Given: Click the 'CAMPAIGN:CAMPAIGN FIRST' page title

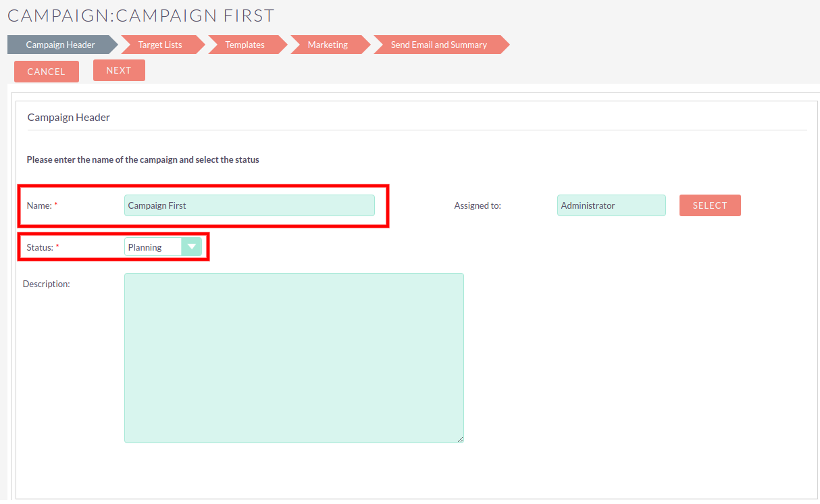Looking at the screenshot, I should 141,15.
